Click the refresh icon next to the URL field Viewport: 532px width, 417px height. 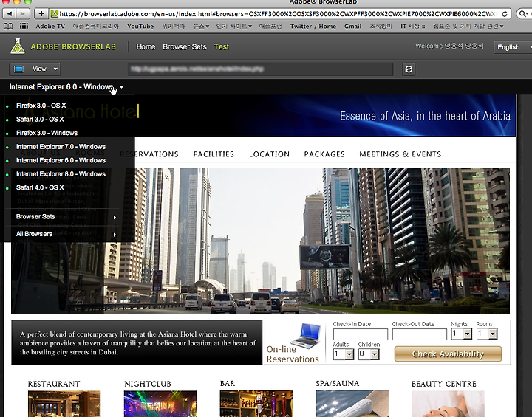(409, 69)
